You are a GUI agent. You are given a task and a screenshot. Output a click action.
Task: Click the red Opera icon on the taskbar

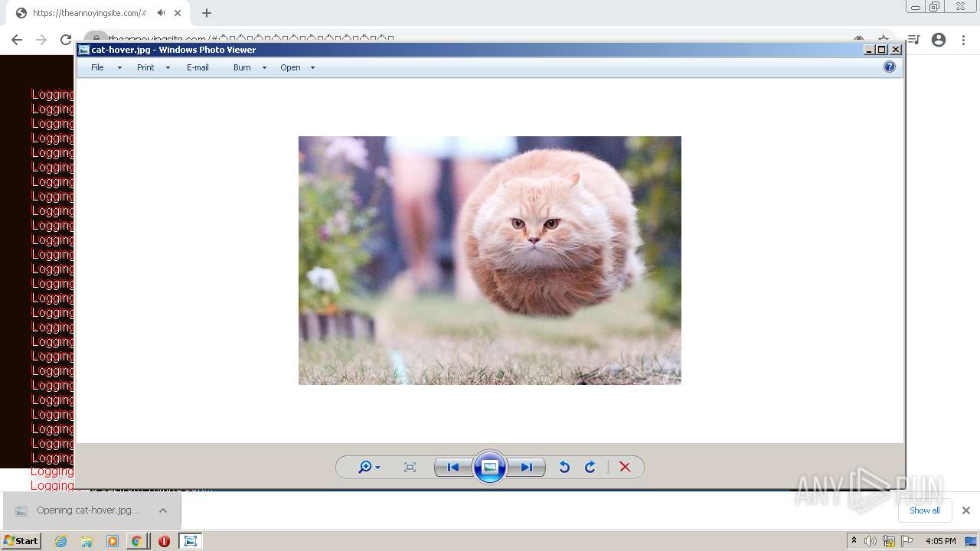tap(164, 541)
